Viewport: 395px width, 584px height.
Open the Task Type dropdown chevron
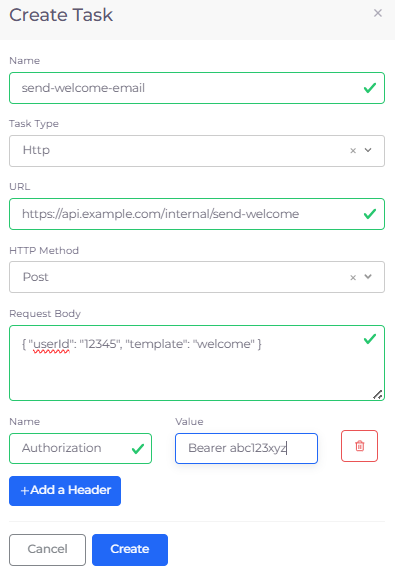[x=368, y=150]
